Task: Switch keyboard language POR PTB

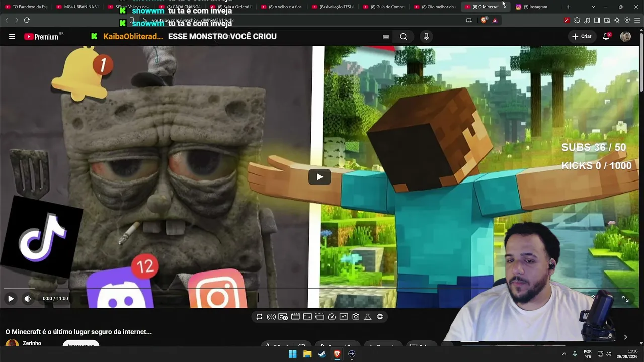Action: pos(588,354)
